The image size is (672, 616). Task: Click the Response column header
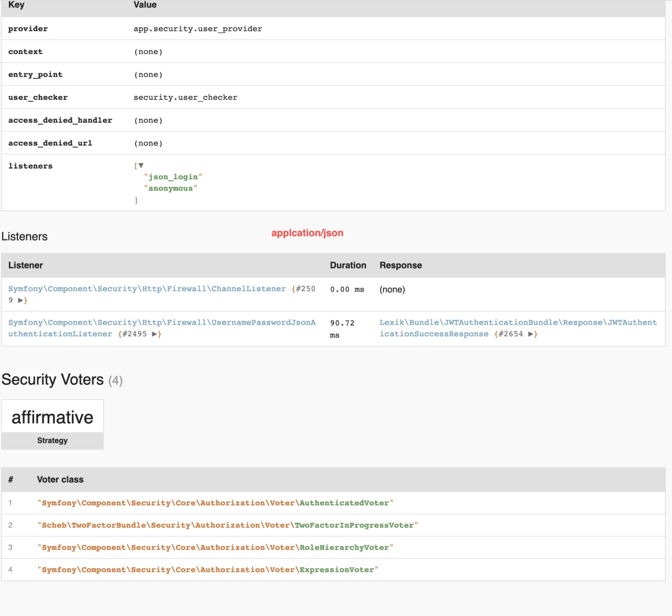pos(401,265)
